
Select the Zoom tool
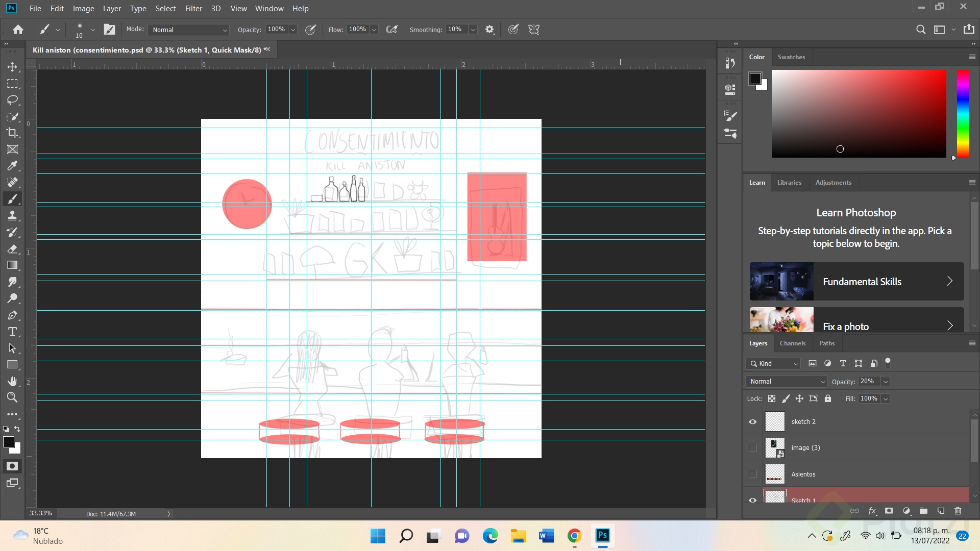click(x=13, y=397)
